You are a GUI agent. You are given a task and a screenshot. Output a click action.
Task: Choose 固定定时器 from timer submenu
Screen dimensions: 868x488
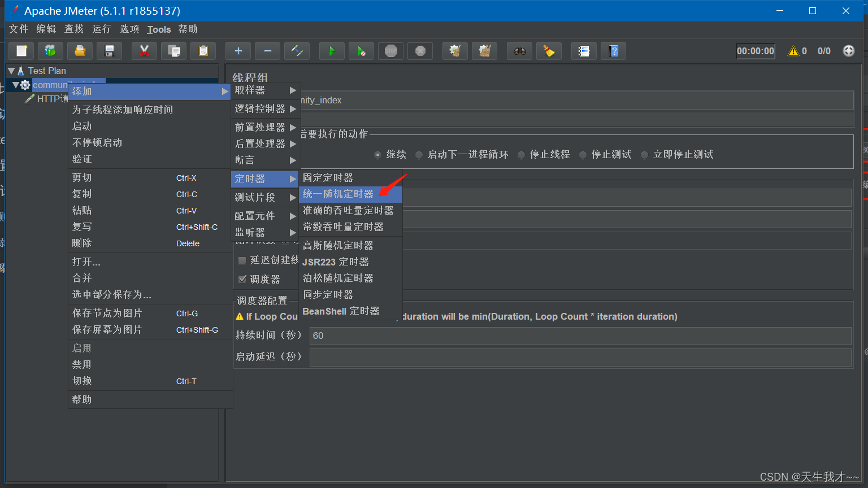pos(351,178)
